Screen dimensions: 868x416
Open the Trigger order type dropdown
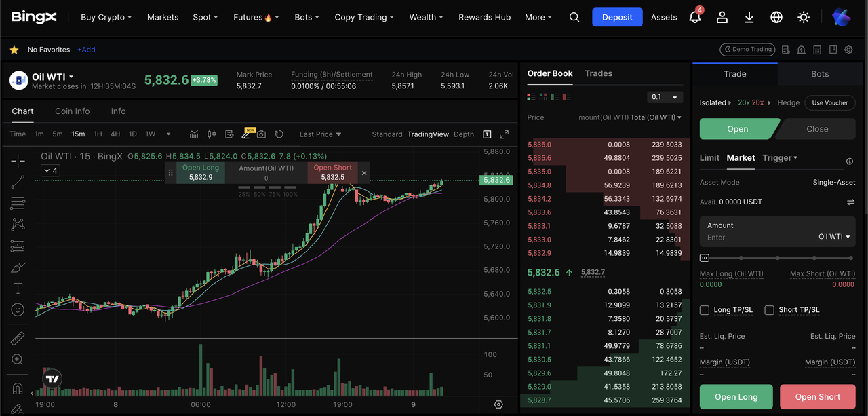tap(780, 158)
